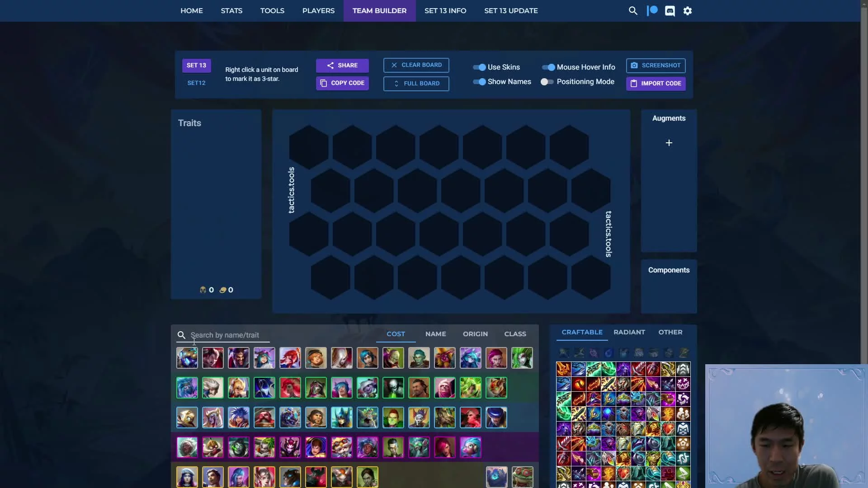
Task: Choose the Heimerdinger champion portrait
Action: pyautogui.click(x=341, y=447)
